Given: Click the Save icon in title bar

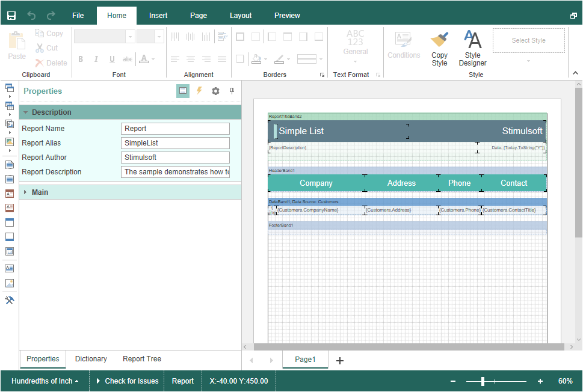Looking at the screenshot, I should click(11, 16).
